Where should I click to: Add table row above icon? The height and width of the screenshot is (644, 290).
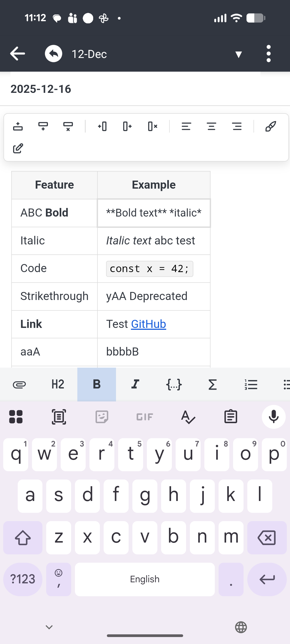coord(18,126)
